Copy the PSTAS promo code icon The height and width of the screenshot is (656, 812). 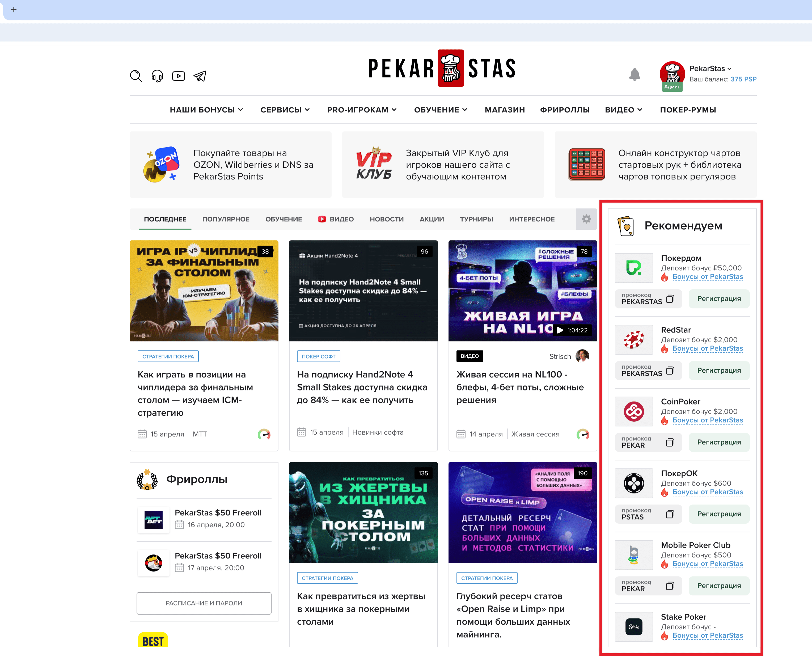670,514
